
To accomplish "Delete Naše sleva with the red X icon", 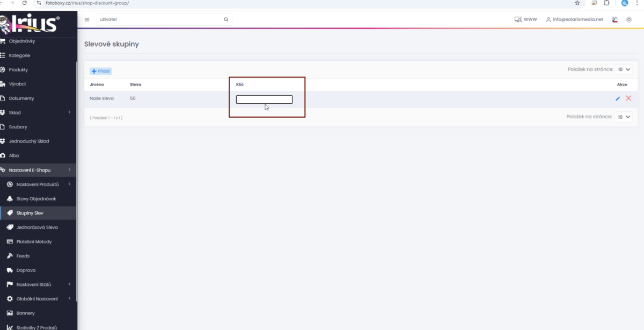I will pos(628,98).
